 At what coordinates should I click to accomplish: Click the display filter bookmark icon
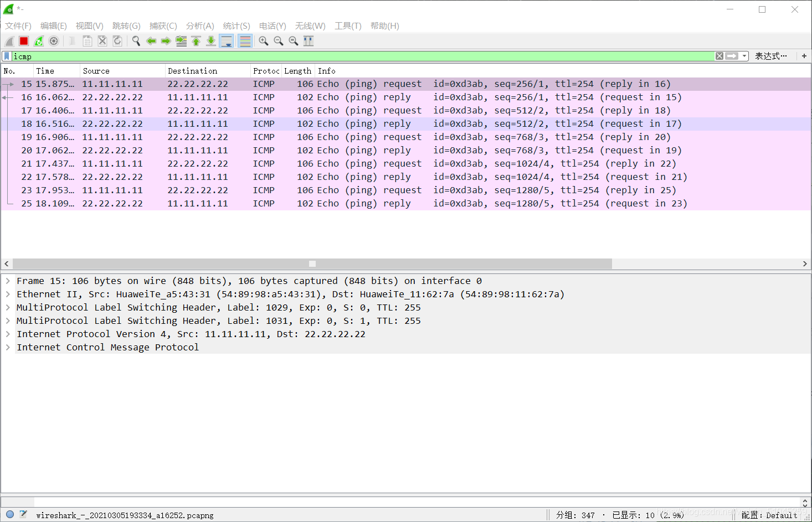pos(7,56)
